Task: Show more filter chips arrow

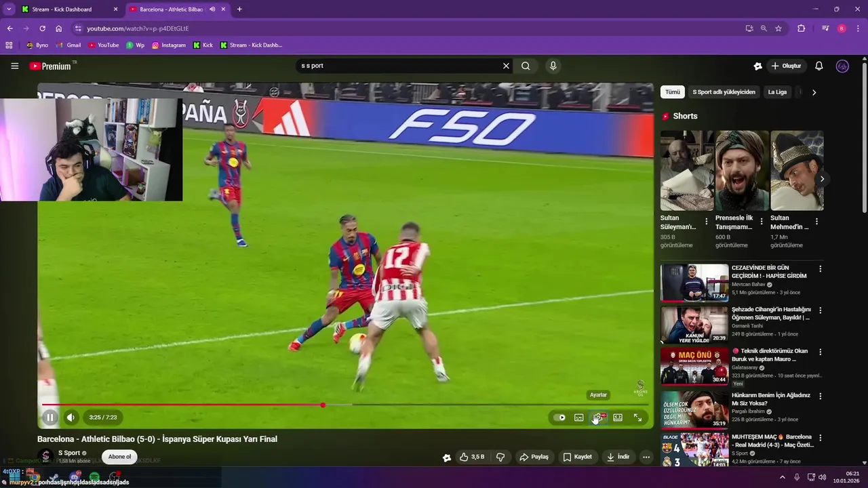Action: click(814, 92)
